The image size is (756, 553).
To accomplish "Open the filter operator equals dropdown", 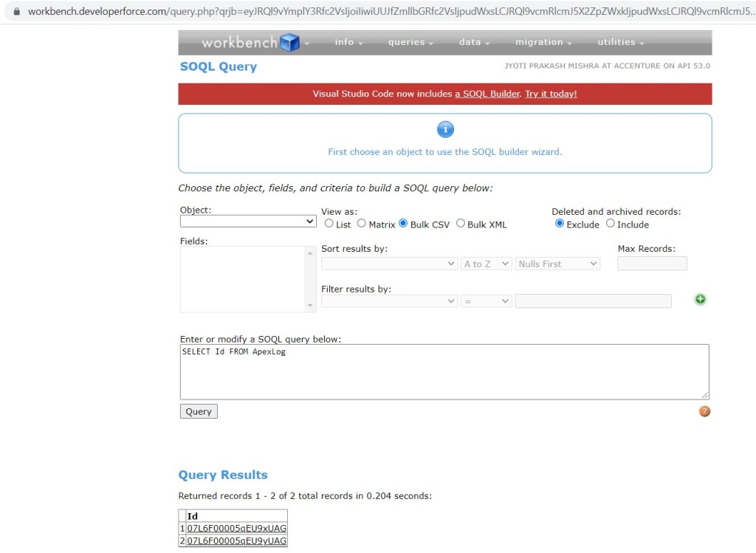I will tap(486, 301).
